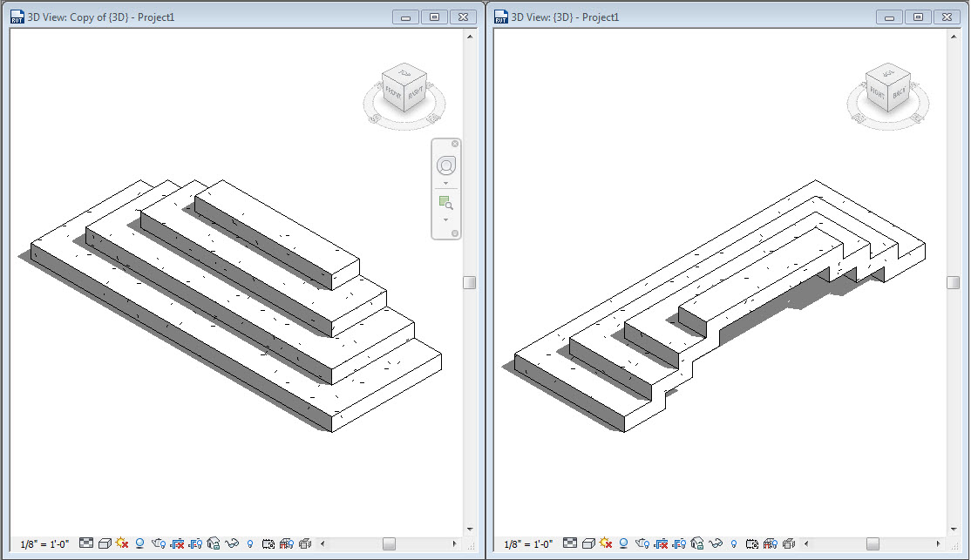
Task: Click scroll-down arrow in {3D} view
Action: pyautogui.click(x=953, y=530)
